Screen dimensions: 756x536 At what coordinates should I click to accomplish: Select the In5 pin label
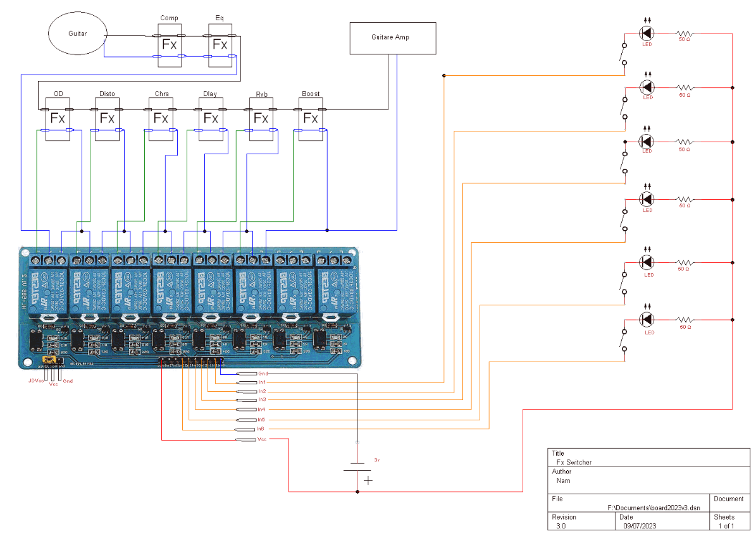(x=261, y=420)
